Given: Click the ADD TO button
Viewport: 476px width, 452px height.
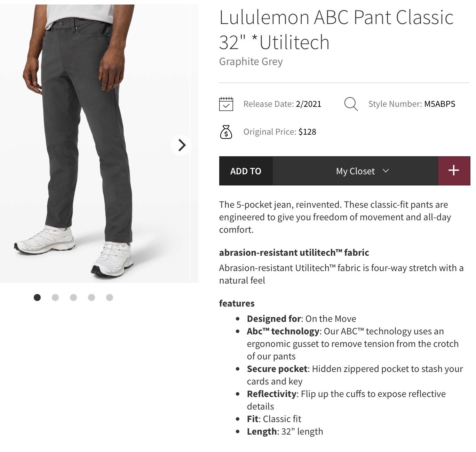Looking at the screenshot, I should [245, 171].
